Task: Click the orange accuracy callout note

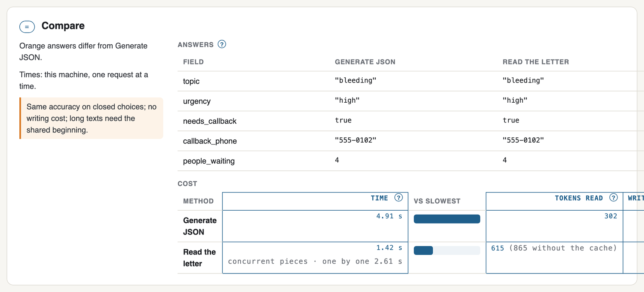Action: 91,118
